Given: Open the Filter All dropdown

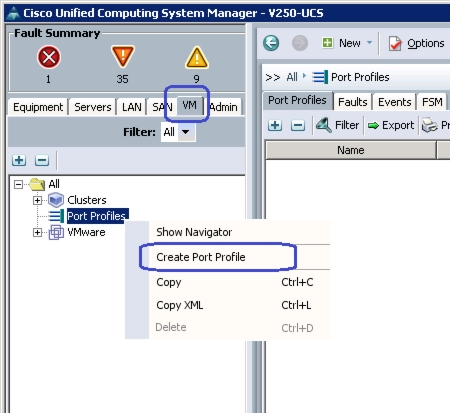Looking at the screenshot, I should click(178, 132).
